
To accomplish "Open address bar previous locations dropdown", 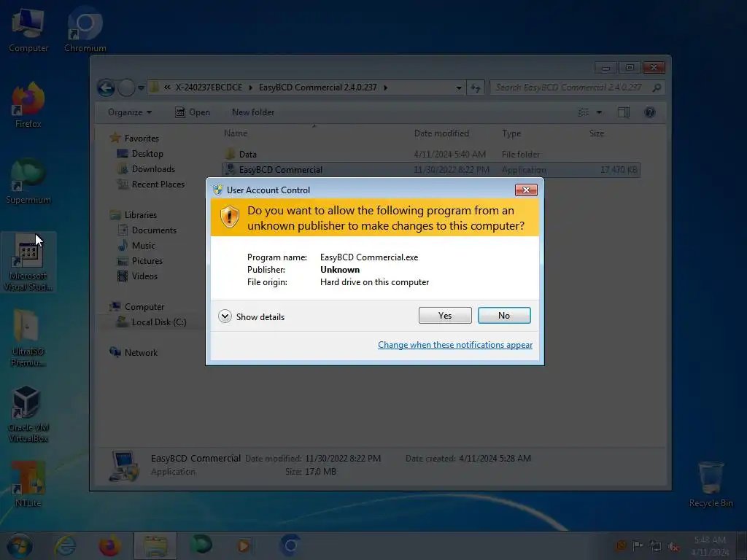I will 459,87.
